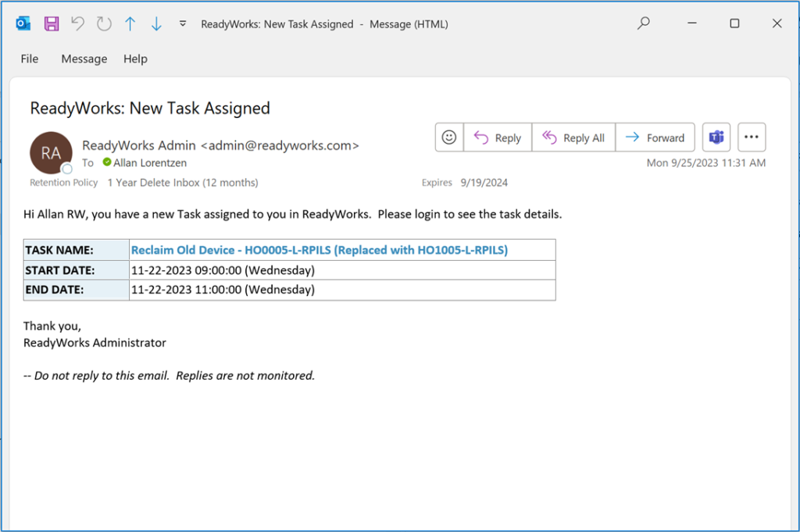Select the down arrow to view next item
Screen dimensions: 800x532
pos(155,23)
